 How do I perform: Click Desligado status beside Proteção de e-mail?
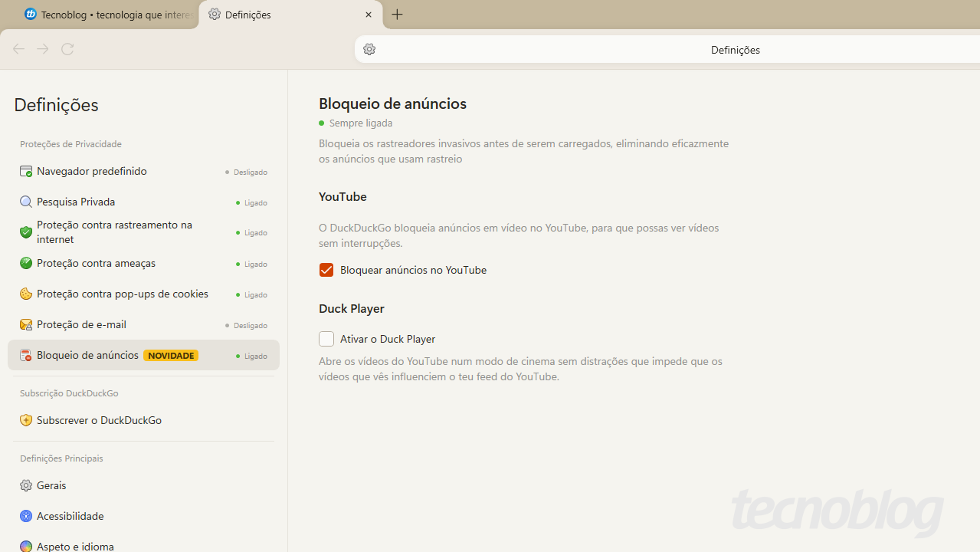coord(246,326)
